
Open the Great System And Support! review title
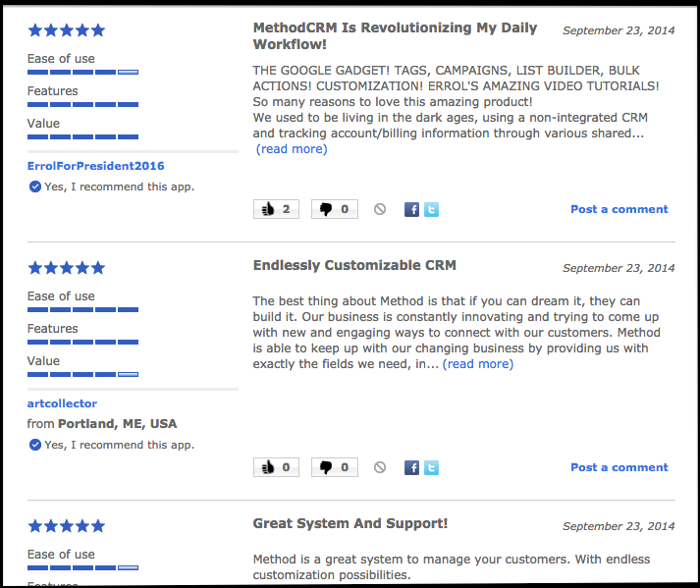(x=350, y=523)
